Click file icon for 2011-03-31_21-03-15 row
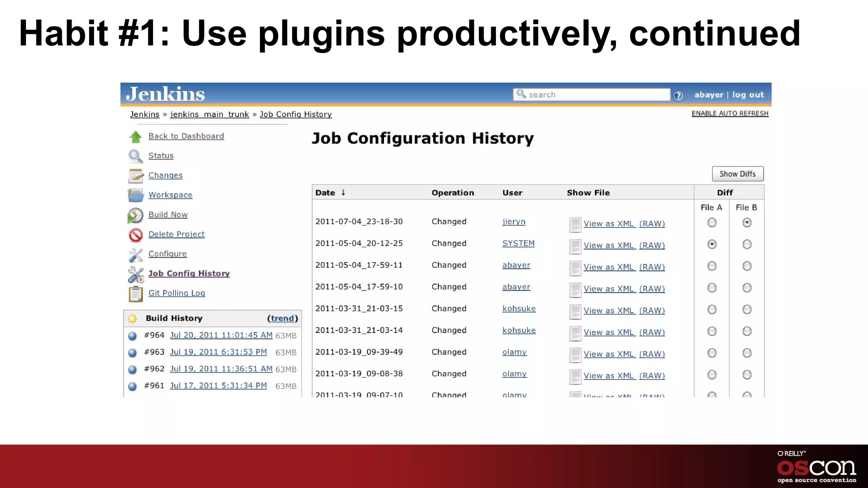 tap(575, 311)
